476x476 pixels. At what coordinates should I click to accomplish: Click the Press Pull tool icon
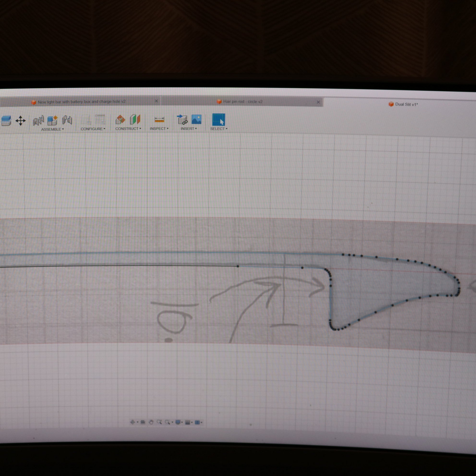click(x=6, y=121)
